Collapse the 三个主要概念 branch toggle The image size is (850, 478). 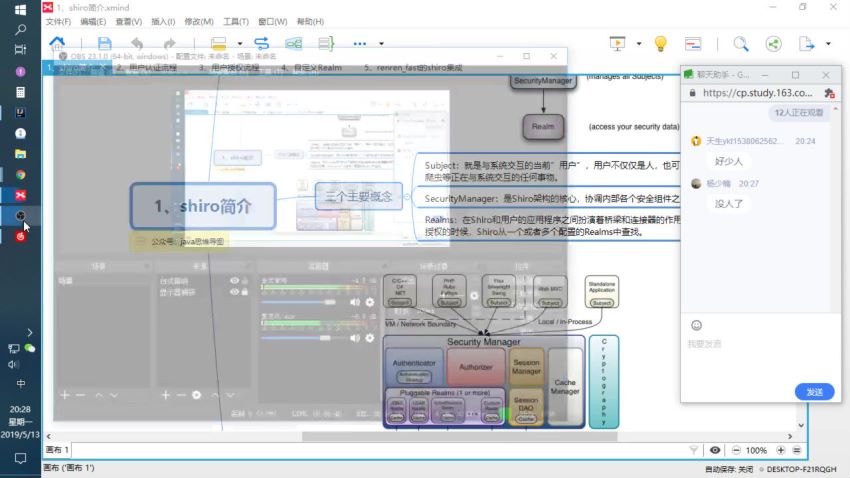pyautogui.click(x=407, y=196)
